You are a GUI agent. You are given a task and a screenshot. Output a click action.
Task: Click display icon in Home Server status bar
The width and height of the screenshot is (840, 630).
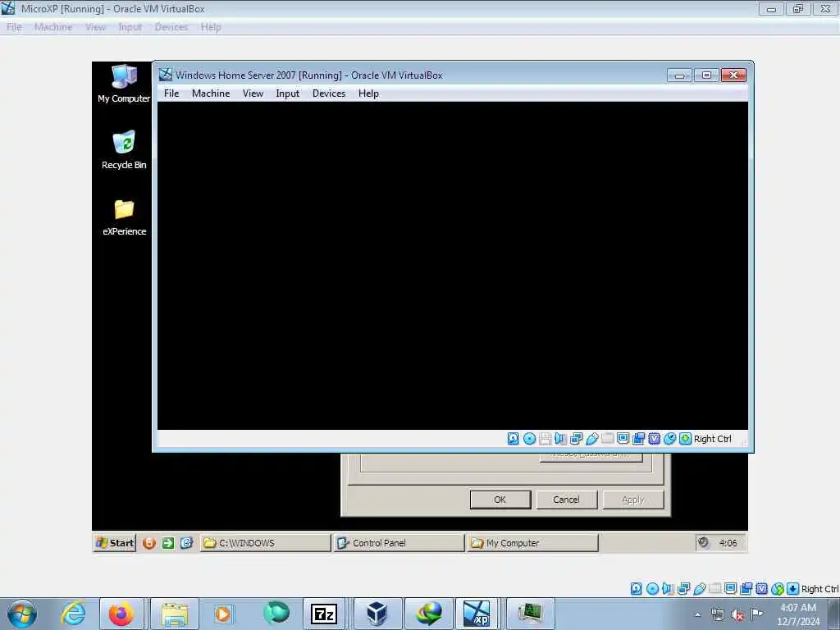pos(623,439)
